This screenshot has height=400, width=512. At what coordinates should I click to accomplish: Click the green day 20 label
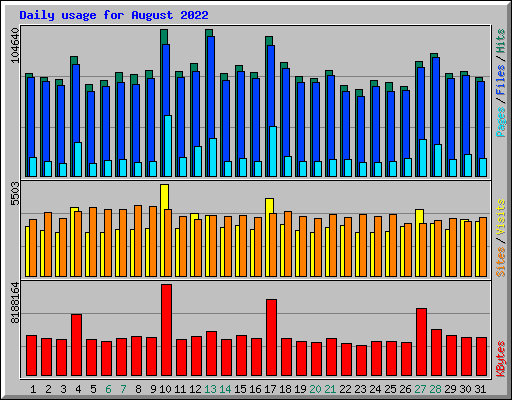[x=315, y=389]
